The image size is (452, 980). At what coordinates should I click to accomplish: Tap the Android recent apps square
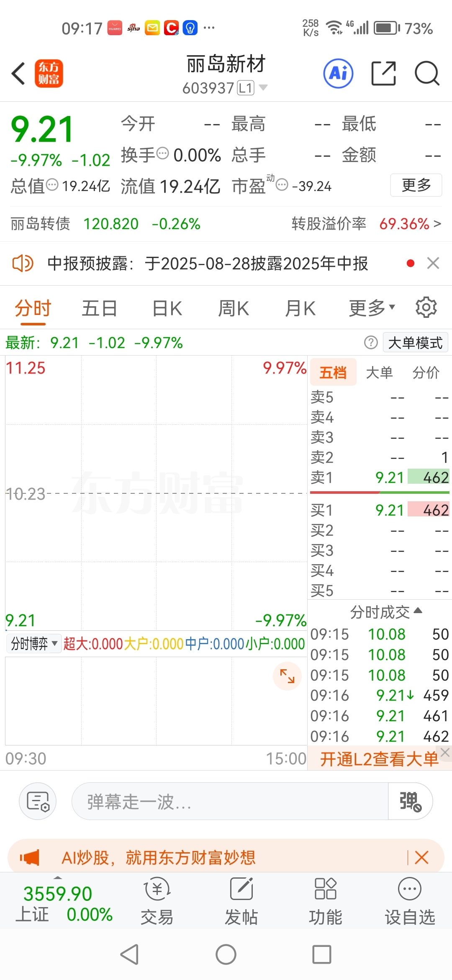(x=322, y=955)
